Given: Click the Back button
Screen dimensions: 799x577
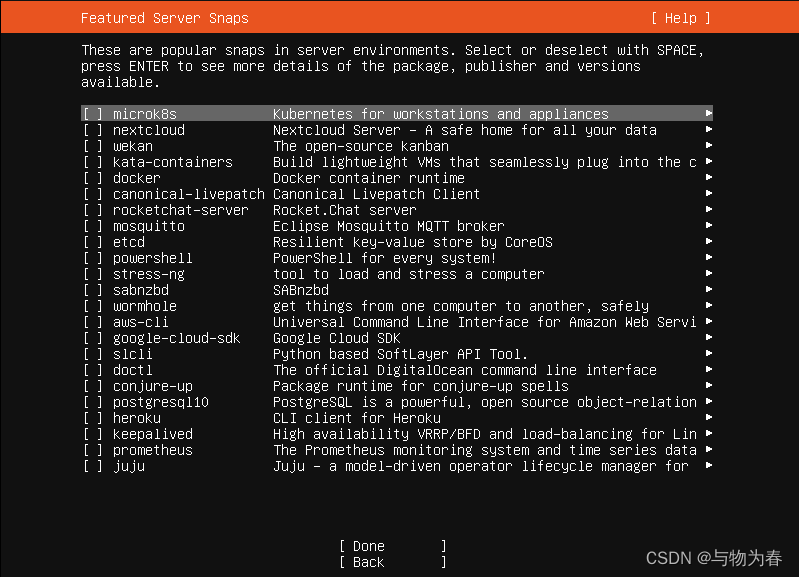Looking at the screenshot, I should [x=393, y=562].
